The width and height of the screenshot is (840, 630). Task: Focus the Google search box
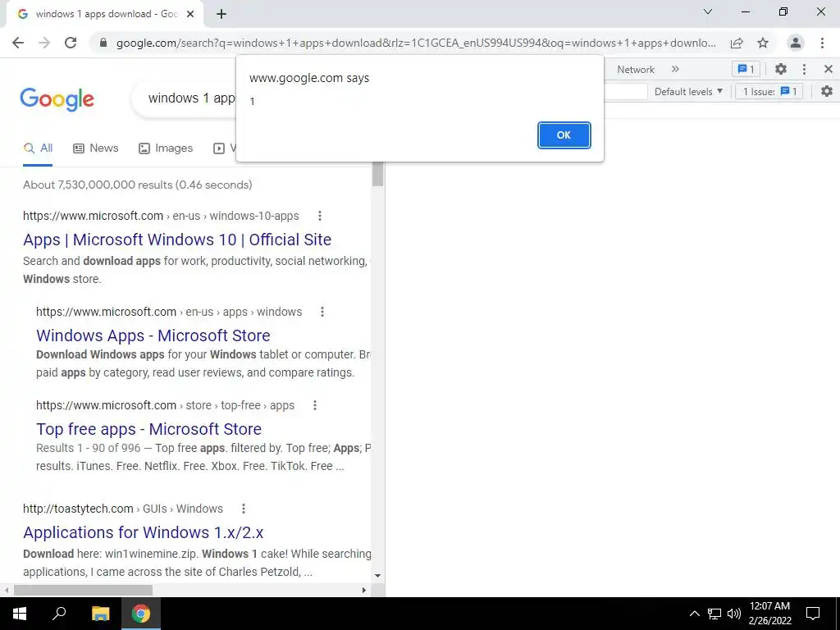pos(185,98)
